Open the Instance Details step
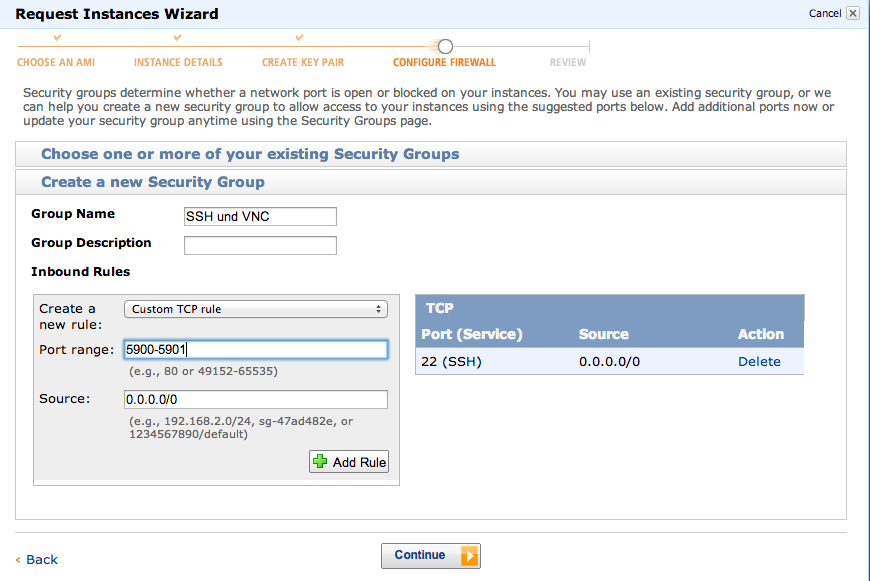This screenshot has width=870, height=581. 178,62
